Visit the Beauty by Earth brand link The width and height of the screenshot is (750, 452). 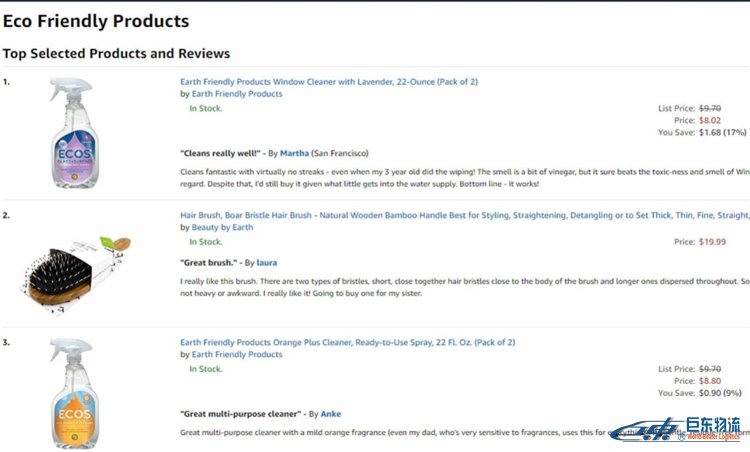pos(222,227)
